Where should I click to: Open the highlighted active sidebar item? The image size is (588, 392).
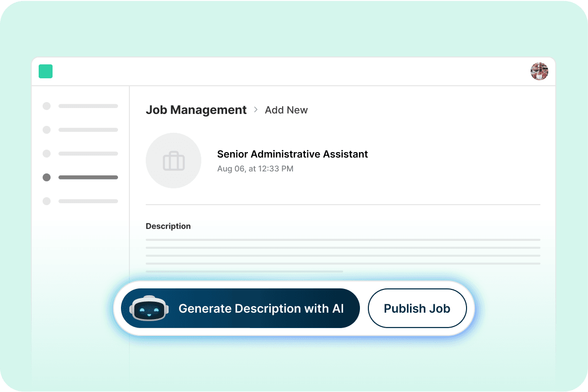[x=88, y=177]
